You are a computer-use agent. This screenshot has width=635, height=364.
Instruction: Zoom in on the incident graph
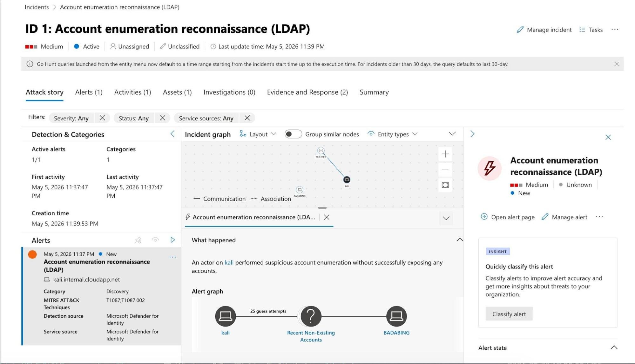tap(445, 154)
